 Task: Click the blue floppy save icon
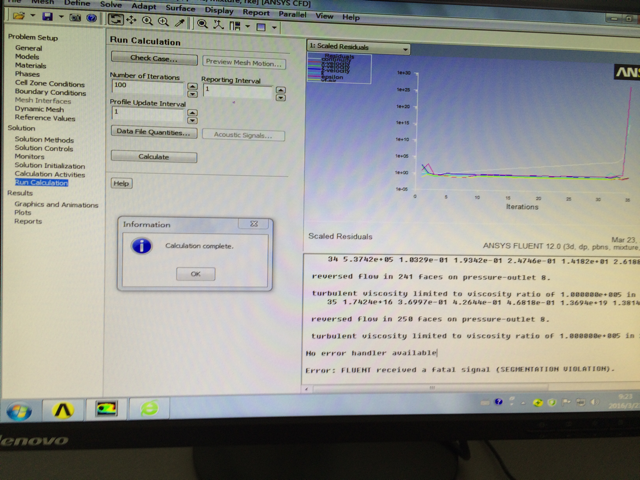click(x=48, y=17)
